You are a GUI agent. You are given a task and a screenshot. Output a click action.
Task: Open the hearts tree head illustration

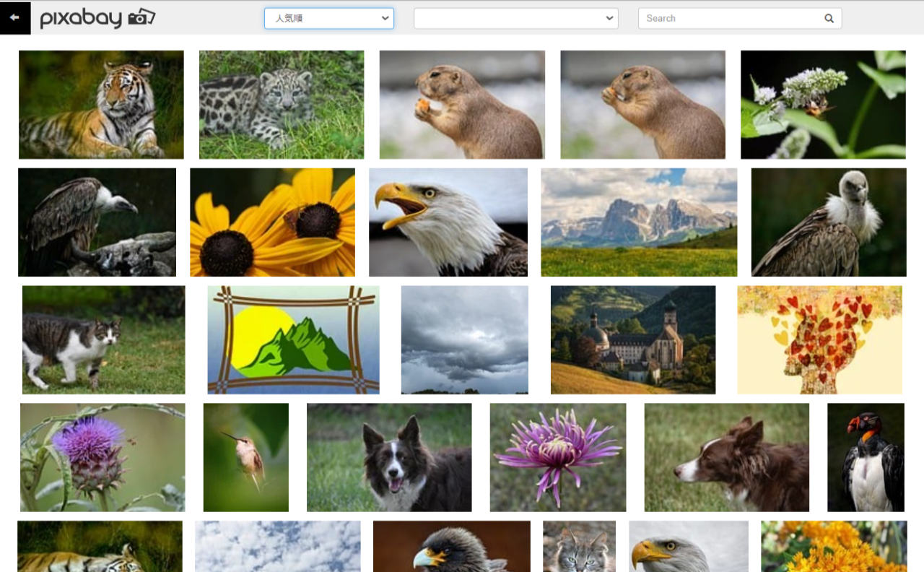click(819, 340)
